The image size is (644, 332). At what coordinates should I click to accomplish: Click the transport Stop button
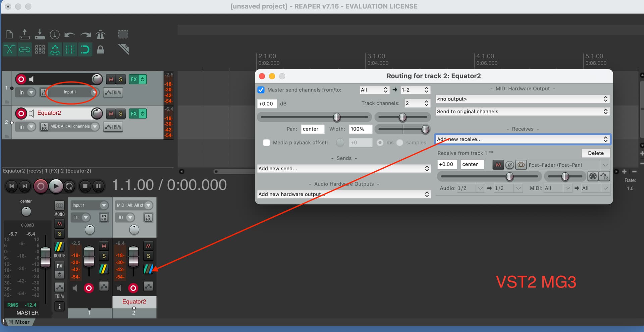(85, 186)
